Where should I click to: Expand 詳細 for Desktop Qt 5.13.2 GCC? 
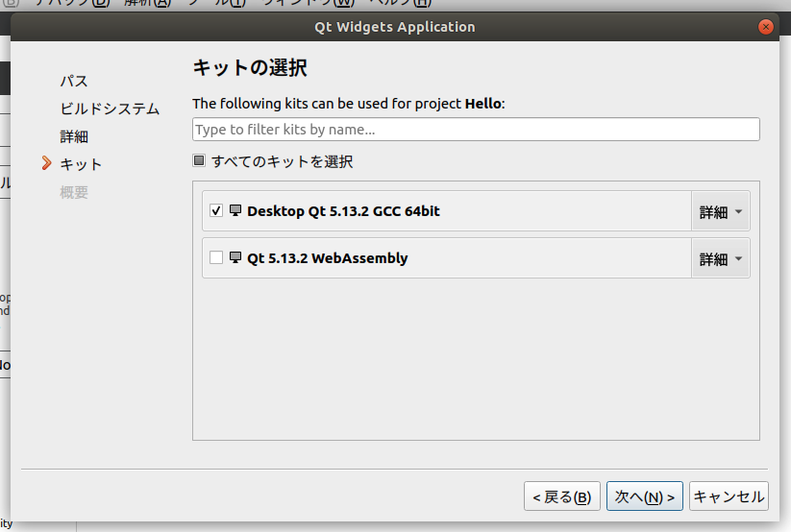(x=720, y=212)
